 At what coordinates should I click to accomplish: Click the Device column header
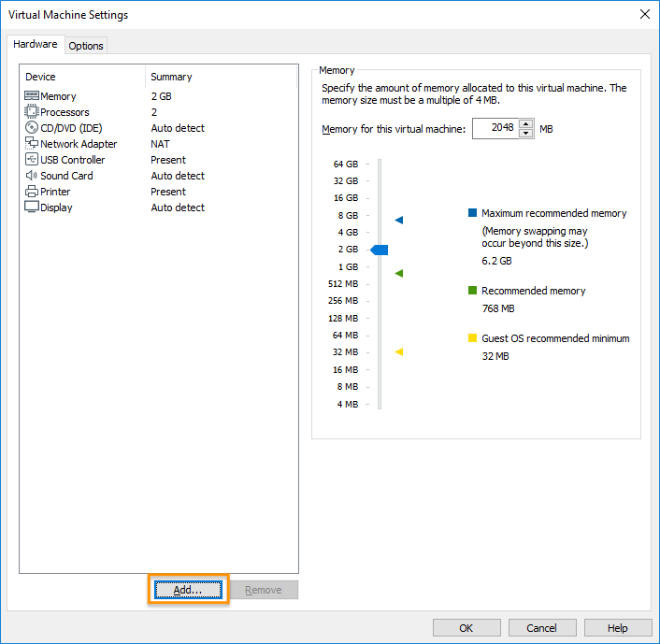click(x=40, y=77)
